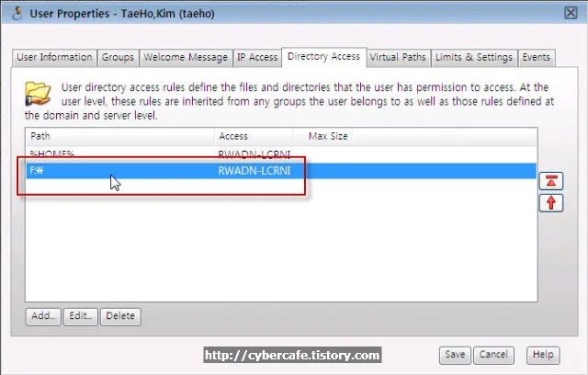Open the Events tab

click(x=537, y=57)
